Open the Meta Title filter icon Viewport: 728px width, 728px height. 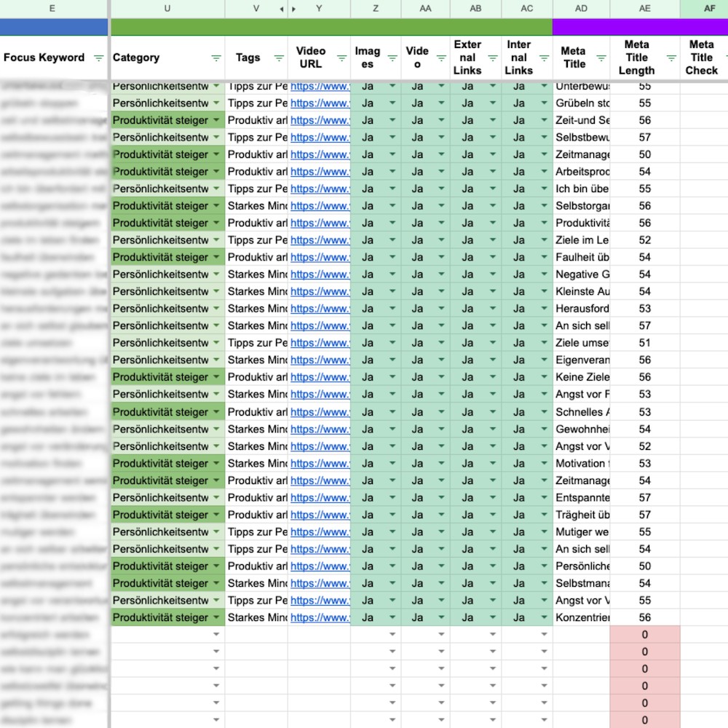point(601,58)
